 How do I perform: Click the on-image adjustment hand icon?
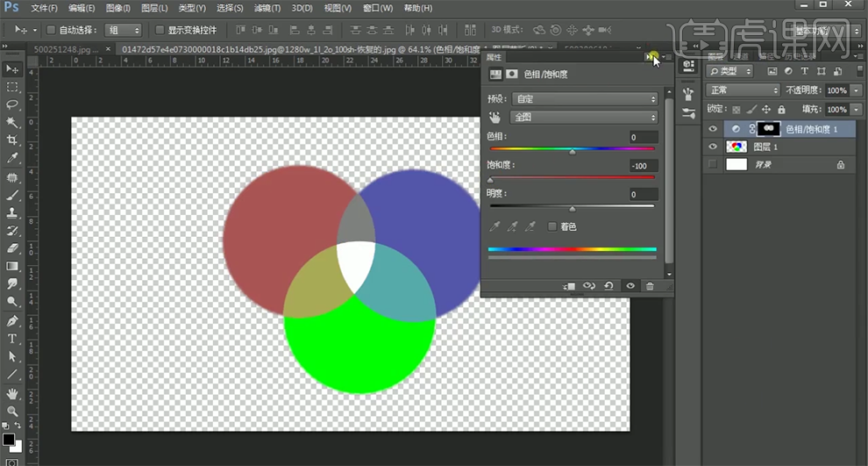[x=495, y=117]
